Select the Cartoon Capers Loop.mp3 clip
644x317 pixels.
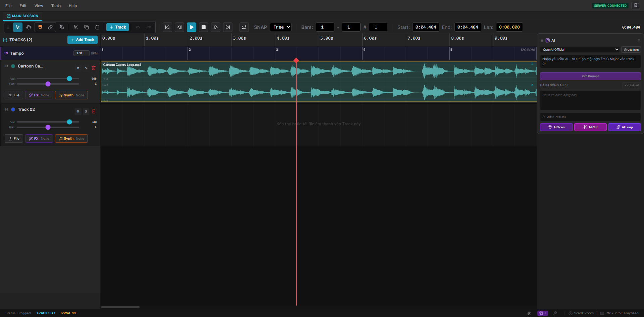click(319, 82)
